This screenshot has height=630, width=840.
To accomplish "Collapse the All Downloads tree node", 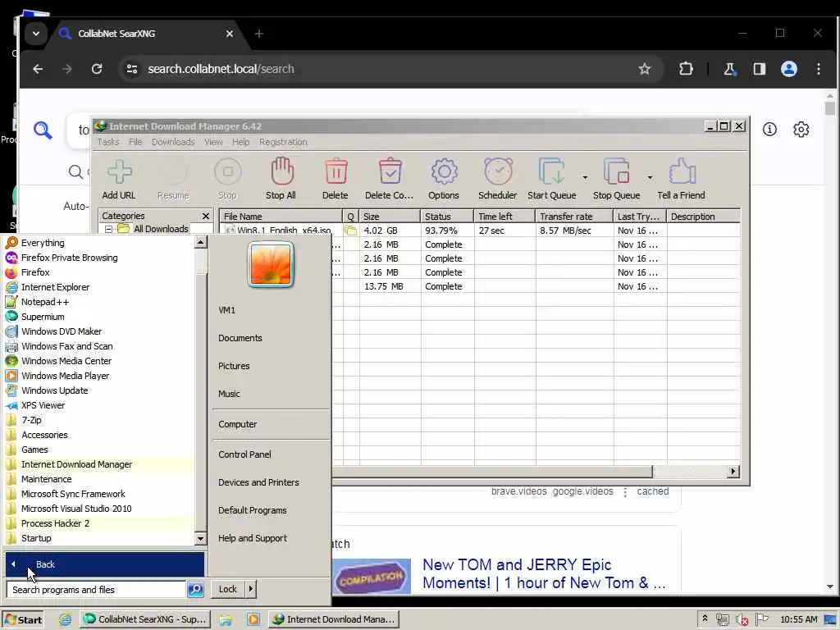I will pyautogui.click(x=108, y=230).
